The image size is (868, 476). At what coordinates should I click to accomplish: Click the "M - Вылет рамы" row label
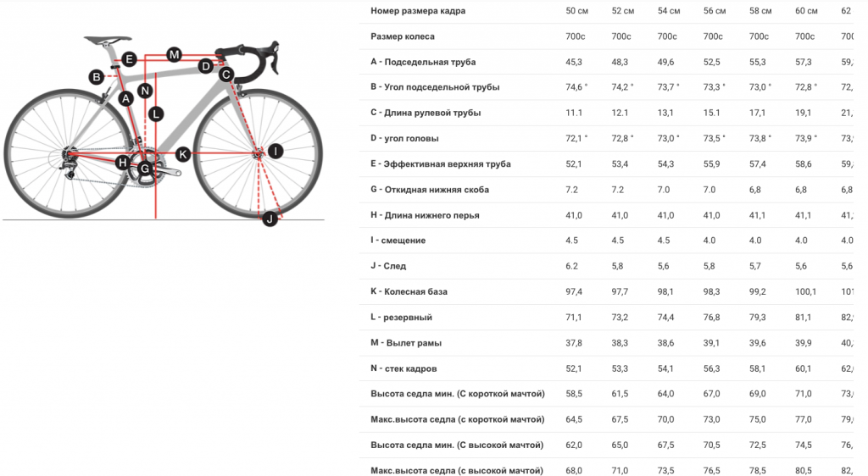click(406, 343)
